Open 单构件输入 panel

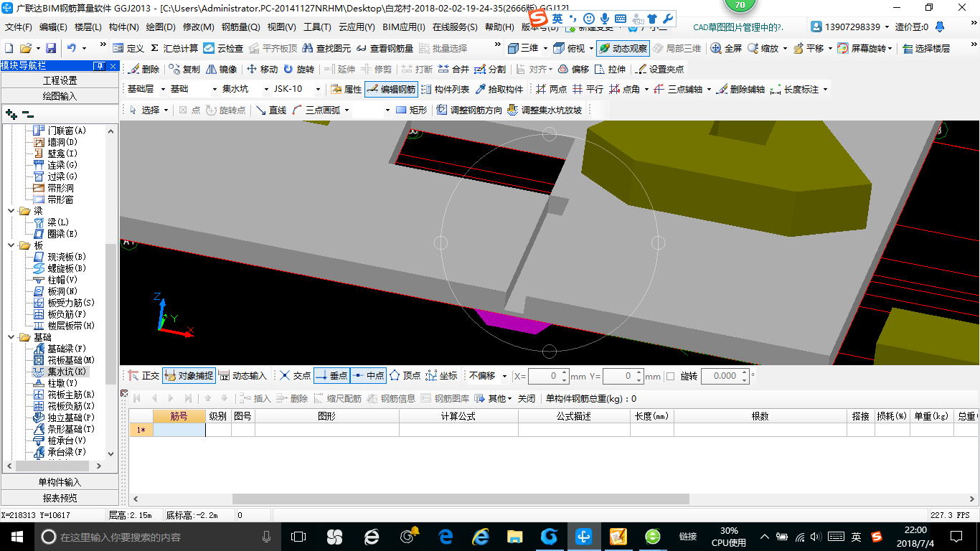point(60,482)
